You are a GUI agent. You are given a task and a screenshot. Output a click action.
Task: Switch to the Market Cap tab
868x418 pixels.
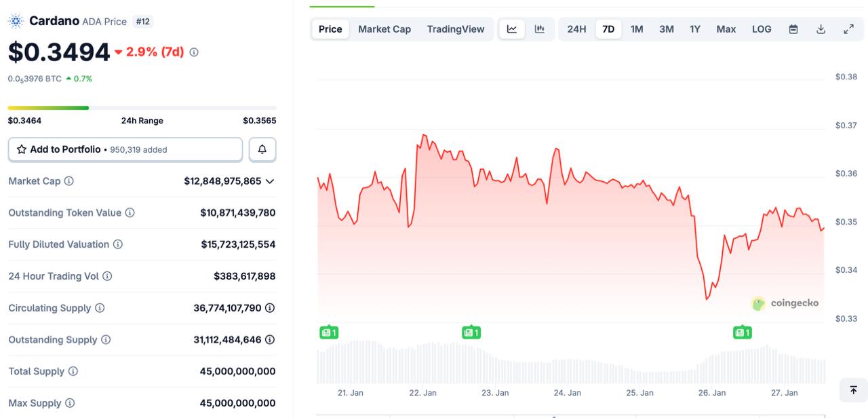(384, 28)
